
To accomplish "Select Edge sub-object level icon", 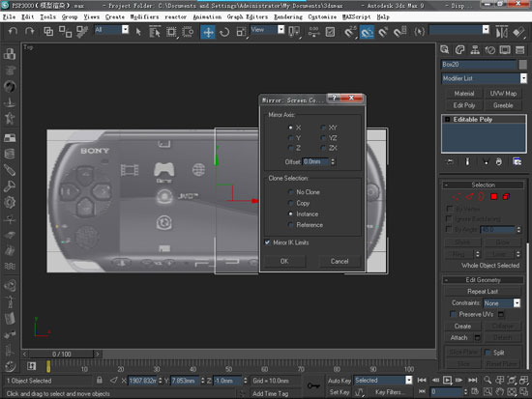I will point(469,196).
